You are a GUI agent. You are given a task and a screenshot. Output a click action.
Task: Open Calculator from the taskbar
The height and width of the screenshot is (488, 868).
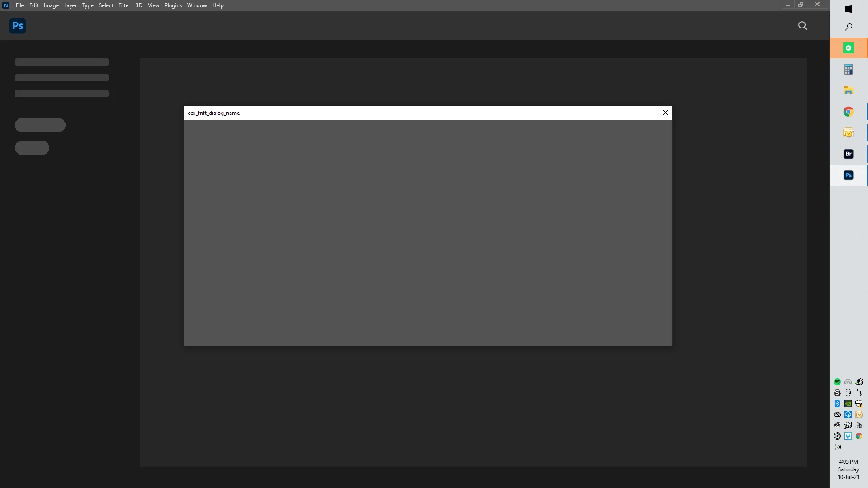[x=849, y=69]
